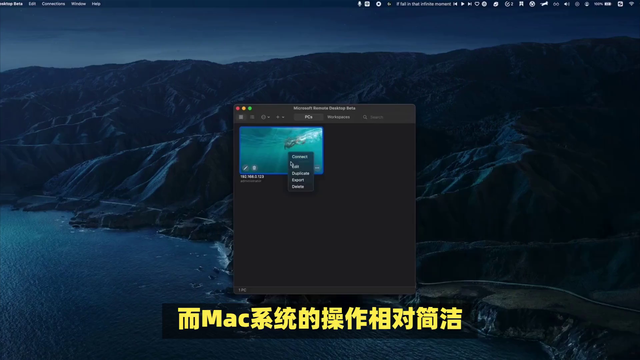Click the Wi-Fi icon in menu bar
The image size is (640, 360).
pos(631,4)
